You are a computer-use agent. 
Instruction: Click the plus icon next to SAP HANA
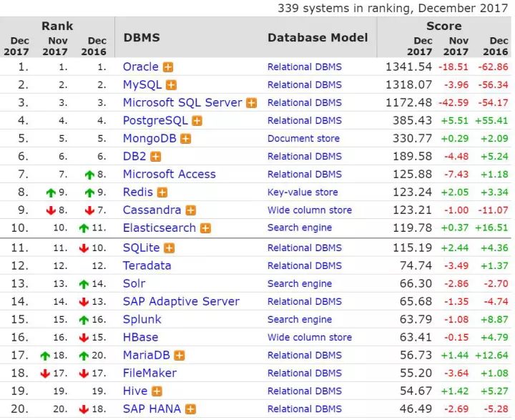pyautogui.click(x=190, y=409)
